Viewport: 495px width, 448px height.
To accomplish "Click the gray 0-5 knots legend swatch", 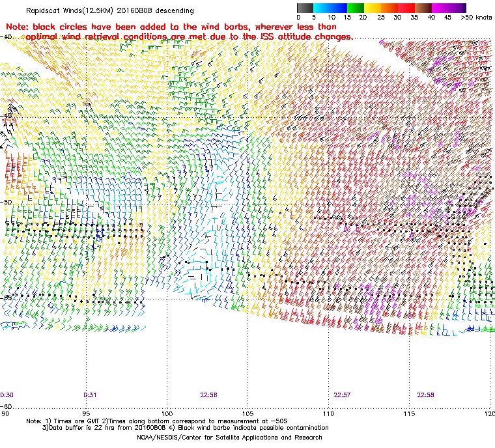I will pyautogui.click(x=305, y=8).
